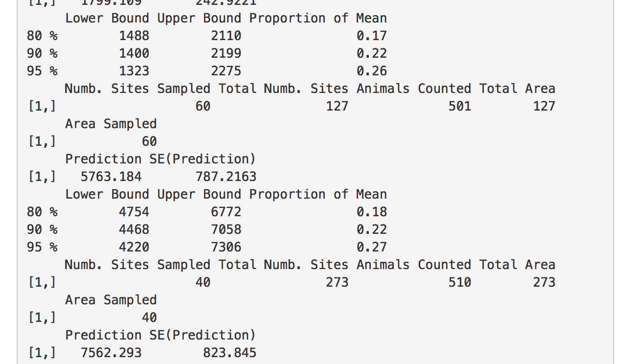Screen dimensions: 623x364
Task: Click the 90 % lower bound 1400
Action: [134, 53]
